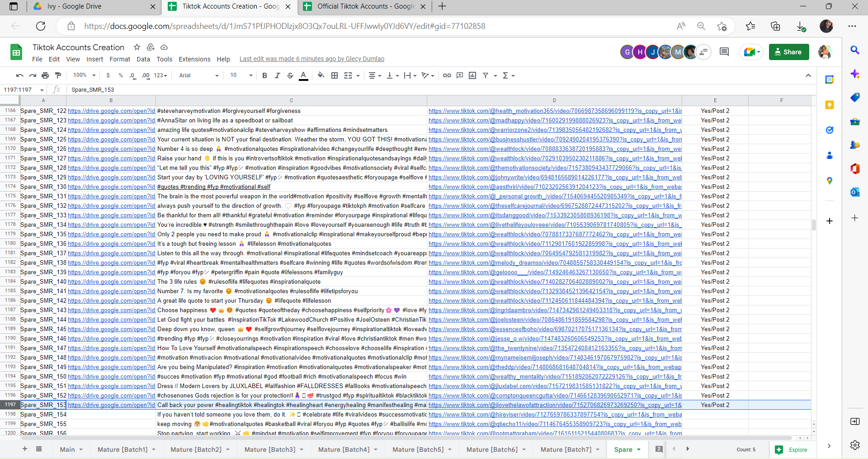Viewport: 868px width, 459px height.
Task: View cloud save status icon
Action: point(164,47)
